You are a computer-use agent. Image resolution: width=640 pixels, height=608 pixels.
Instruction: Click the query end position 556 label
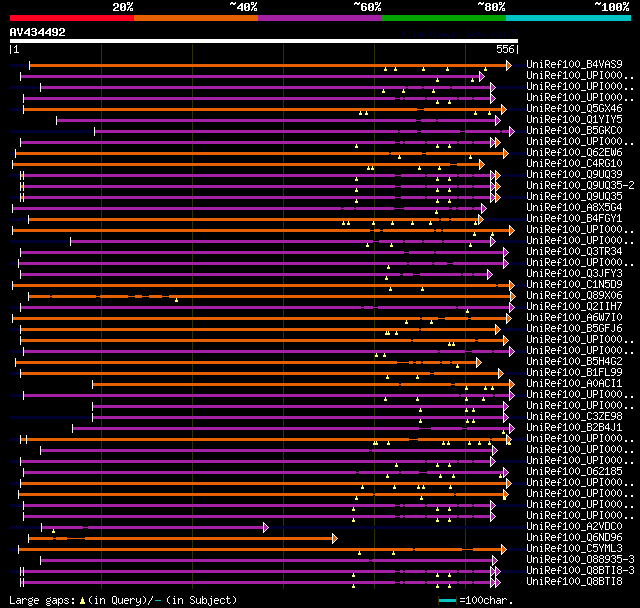(x=505, y=49)
